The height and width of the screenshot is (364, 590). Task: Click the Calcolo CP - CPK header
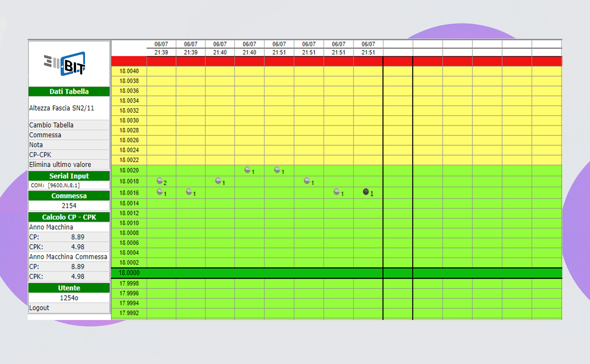[69, 217]
